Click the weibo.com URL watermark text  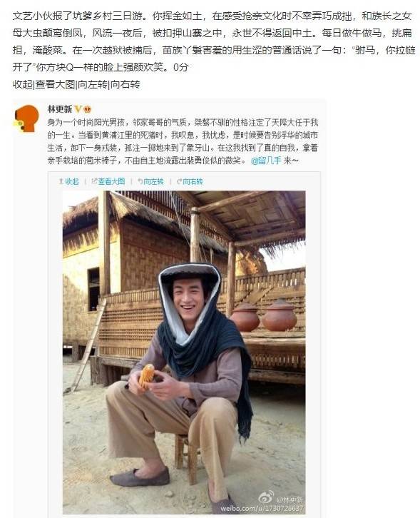coord(262,508)
